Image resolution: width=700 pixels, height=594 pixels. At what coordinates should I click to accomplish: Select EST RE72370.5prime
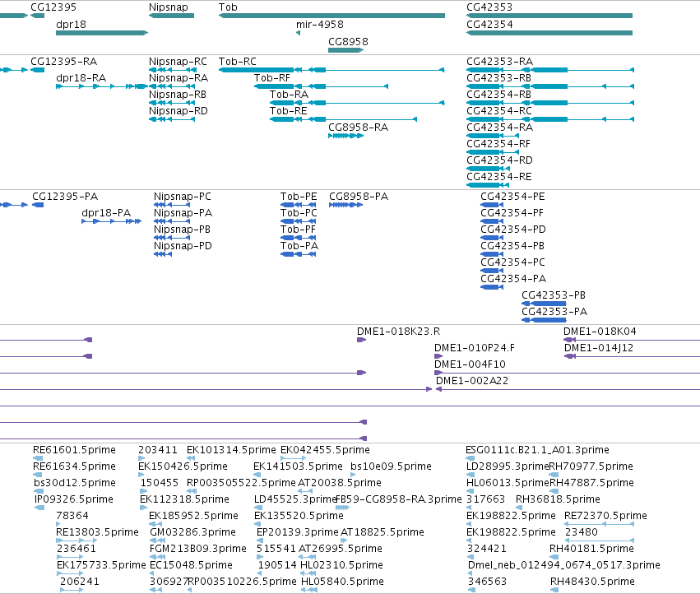point(599,524)
